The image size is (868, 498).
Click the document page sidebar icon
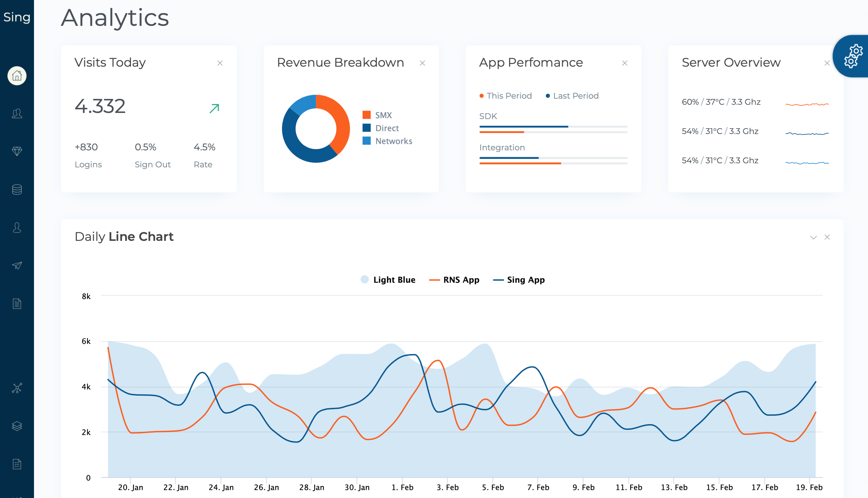click(x=17, y=304)
